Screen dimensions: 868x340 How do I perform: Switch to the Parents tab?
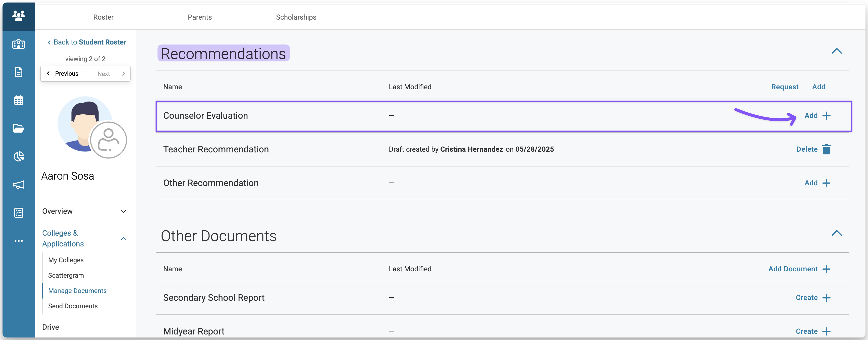pyautogui.click(x=200, y=17)
